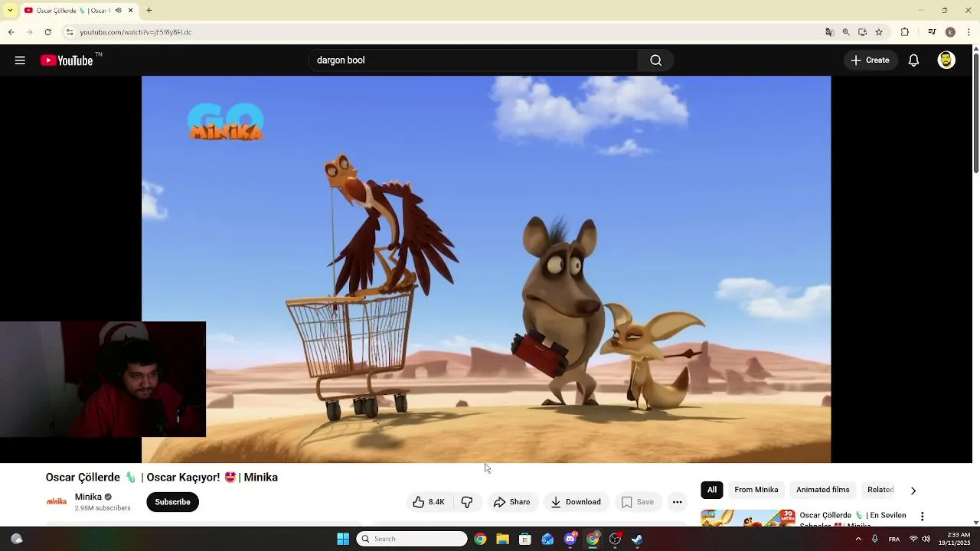
Task: Mute the tab via speaker icon
Action: 118,11
